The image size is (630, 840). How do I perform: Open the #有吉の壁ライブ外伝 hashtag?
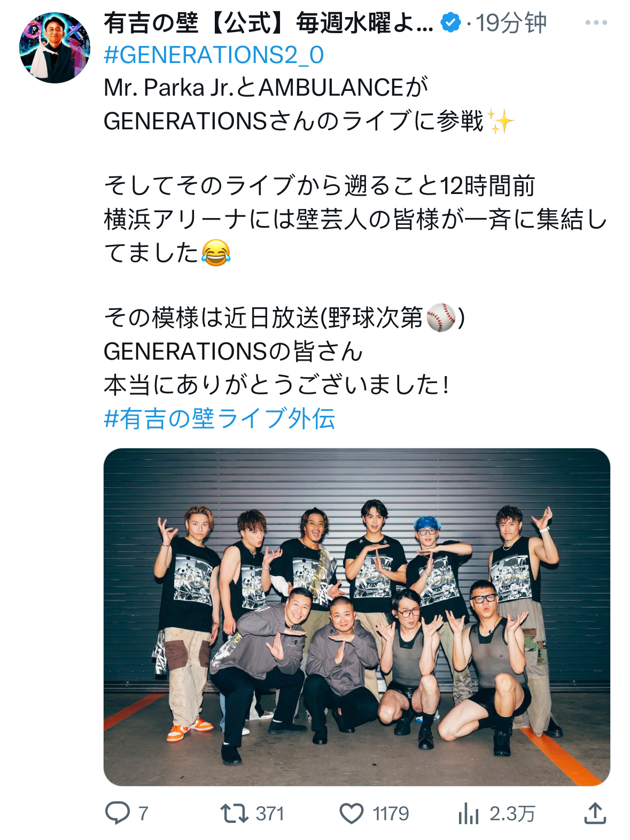point(220,418)
